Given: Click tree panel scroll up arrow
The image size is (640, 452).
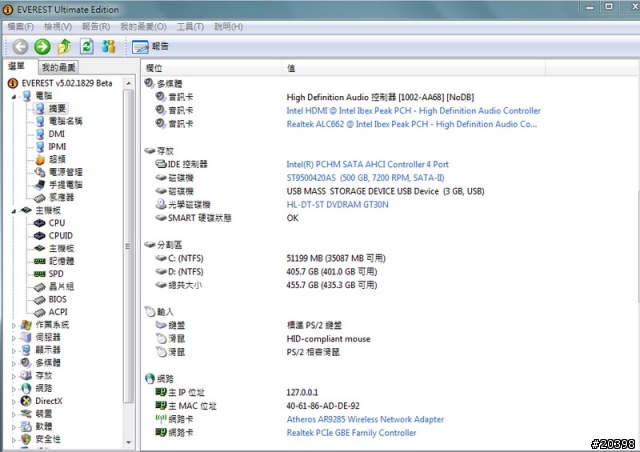Looking at the screenshot, I should click(129, 83).
